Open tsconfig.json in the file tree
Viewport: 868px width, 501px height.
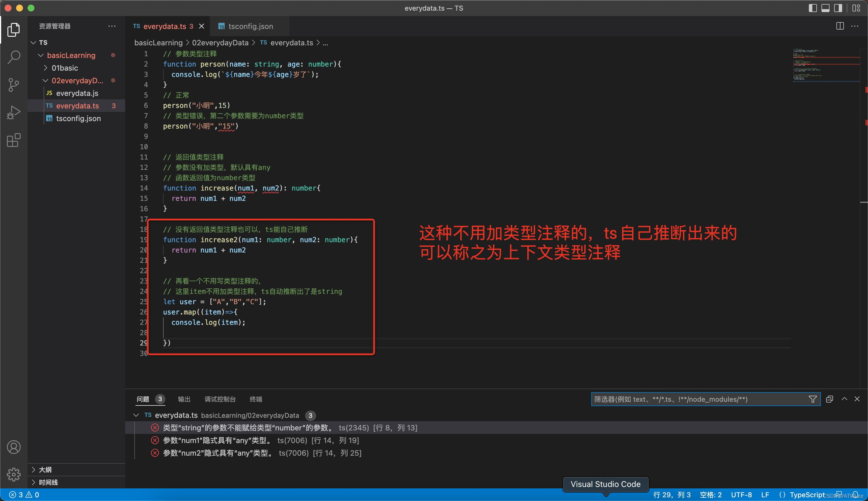[x=76, y=119]
